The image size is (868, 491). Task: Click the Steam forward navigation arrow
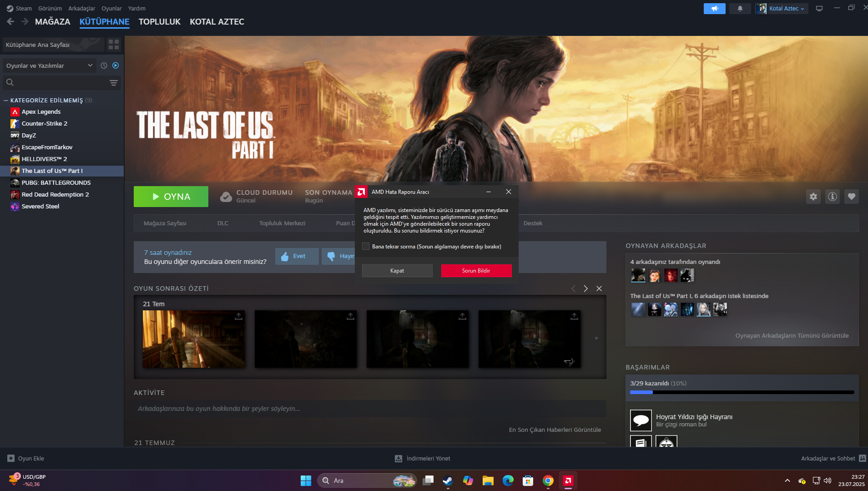25,21
